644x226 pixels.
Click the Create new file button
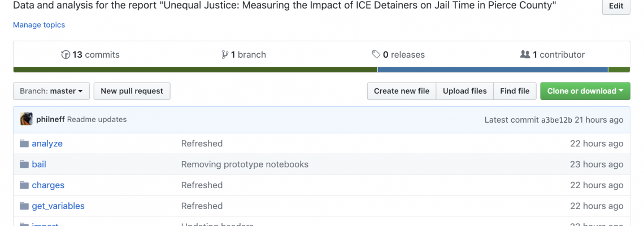(402, 91)
